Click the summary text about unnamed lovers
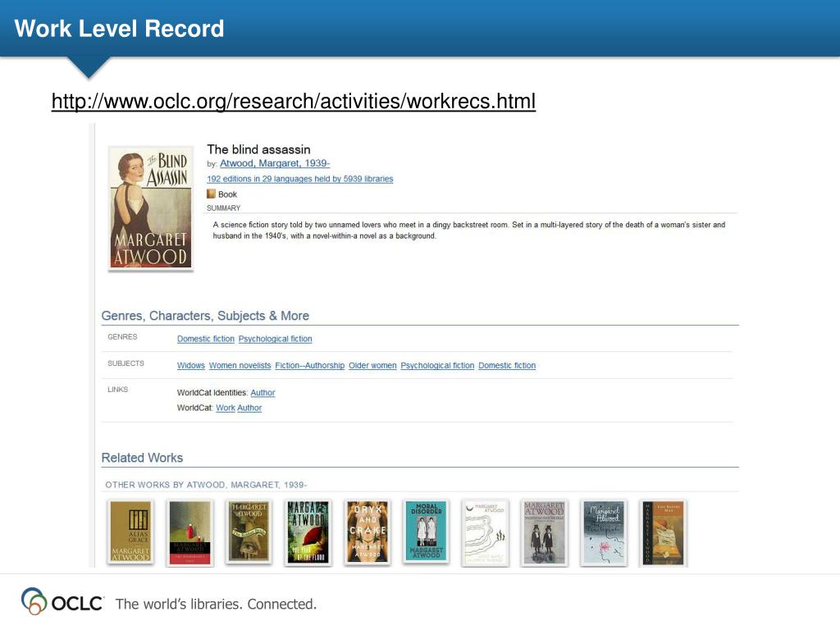Screen dimensions: 840x630 468,231
